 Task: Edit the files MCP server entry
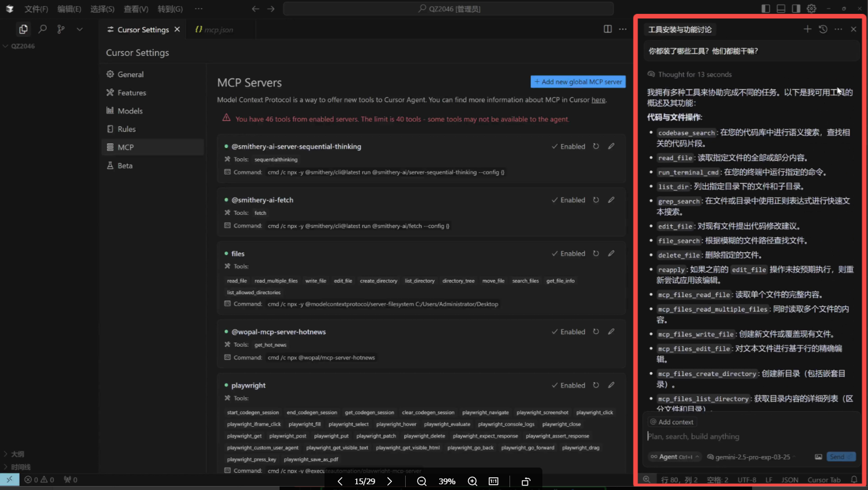click(611, 253)
